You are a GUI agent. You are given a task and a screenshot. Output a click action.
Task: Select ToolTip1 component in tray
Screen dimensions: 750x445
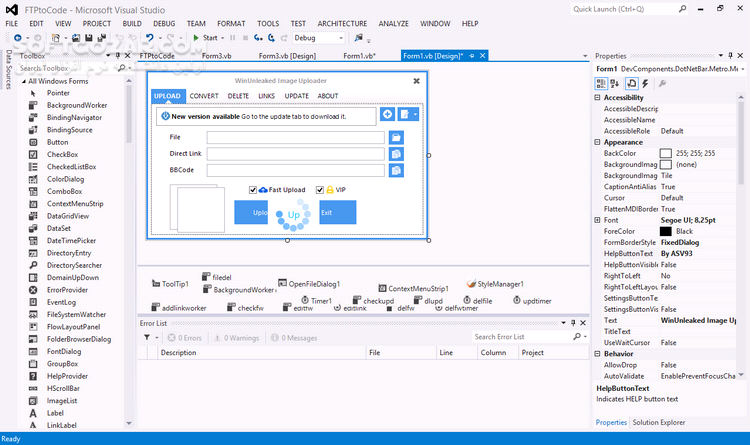pyautogui.click(x=170, y=284)
